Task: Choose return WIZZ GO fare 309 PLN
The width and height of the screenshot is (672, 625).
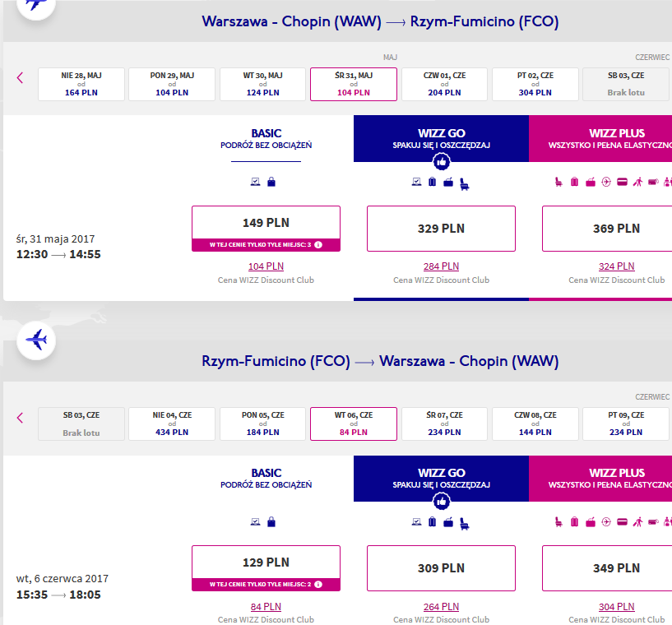Action: click(x=441, y=568)
